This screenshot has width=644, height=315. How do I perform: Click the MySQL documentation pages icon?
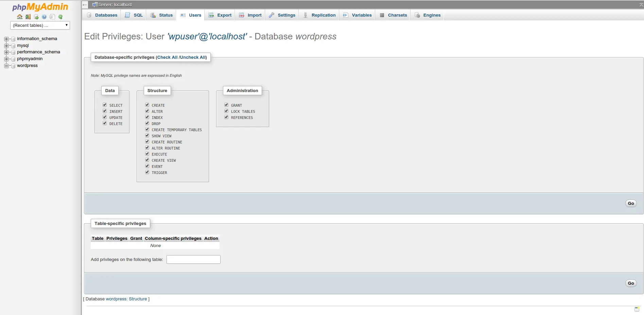point(52,17)
